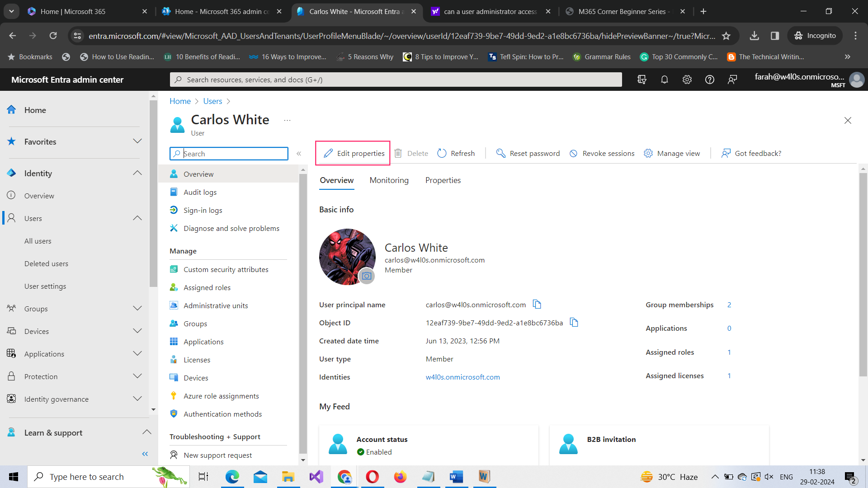Viewport: 868px width, 488px height.
Task: Select Authentication methods in the Manage section
Action: [x=222, y=413]
